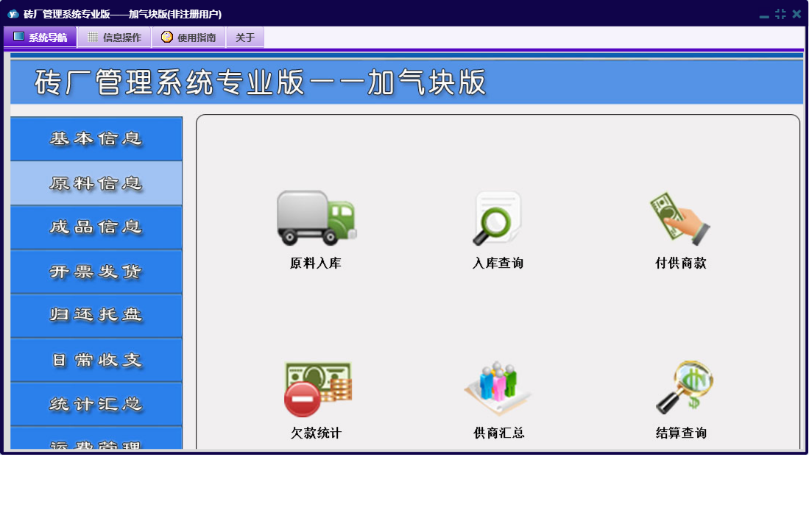Open the 原料入库 truck icon
The width and height of the screenshot is (809, 532).
click(x=316, y=218)
